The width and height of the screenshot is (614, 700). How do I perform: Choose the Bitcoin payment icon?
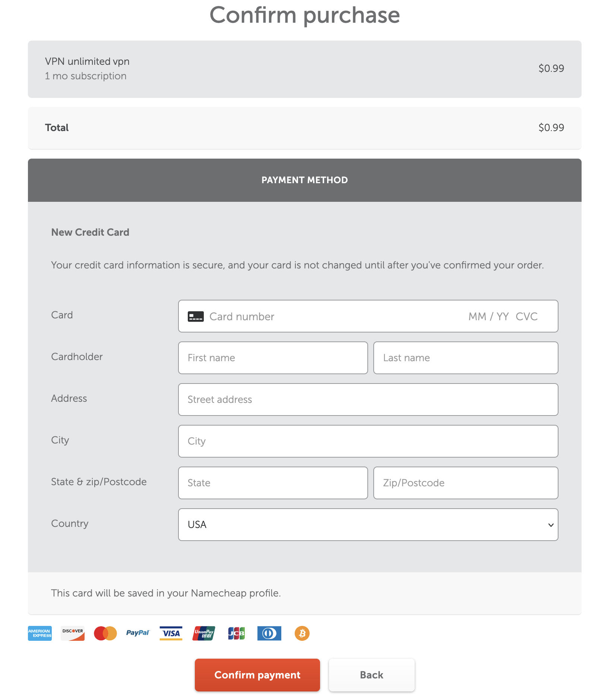302,633
